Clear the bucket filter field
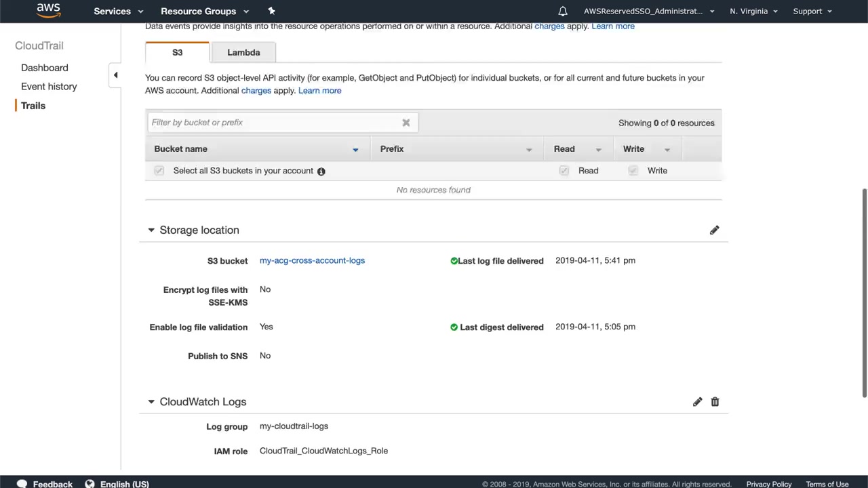Viewport: 868px width, 488px height. click(406, 123)
